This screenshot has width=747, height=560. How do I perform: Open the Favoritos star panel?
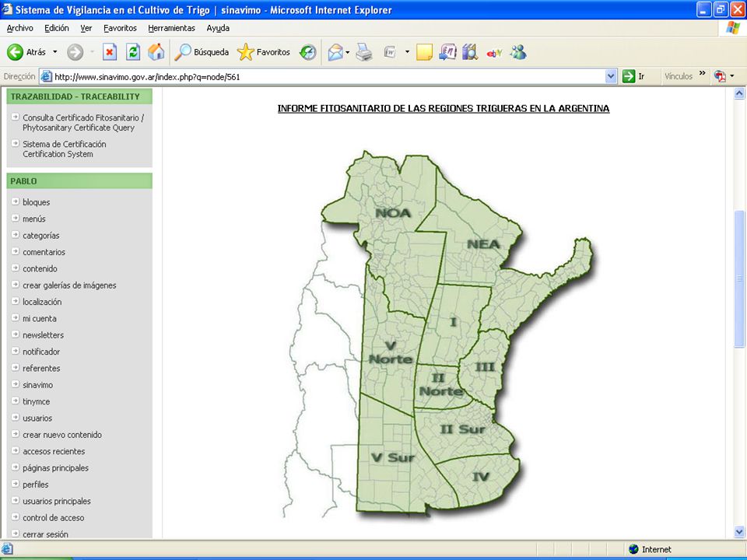coord(264,52)
